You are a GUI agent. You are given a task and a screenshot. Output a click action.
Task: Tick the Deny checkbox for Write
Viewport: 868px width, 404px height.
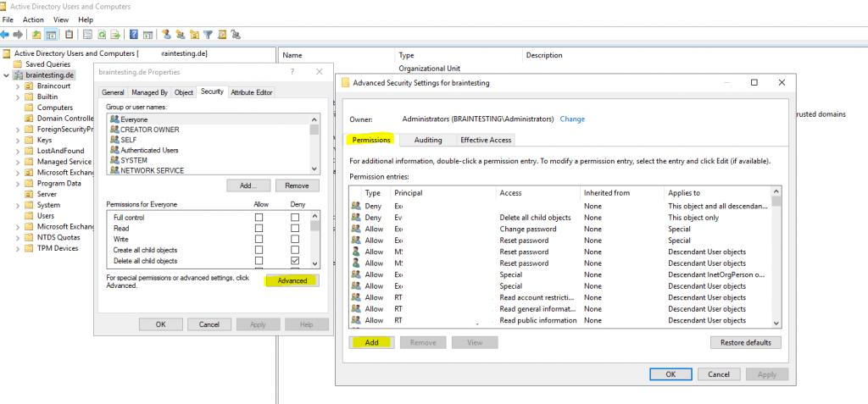(295, 239)
